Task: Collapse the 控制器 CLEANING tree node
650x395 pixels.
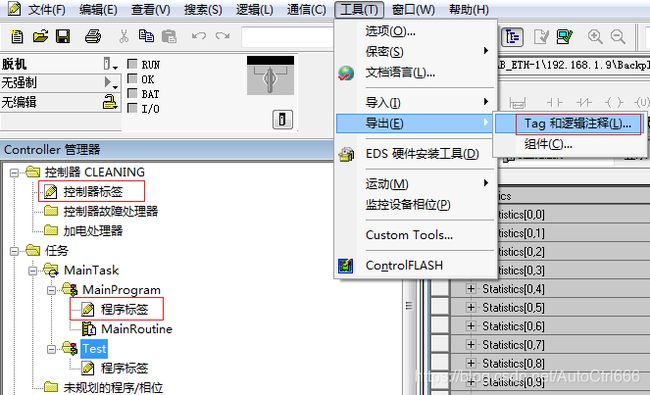Action: (14, 172)
